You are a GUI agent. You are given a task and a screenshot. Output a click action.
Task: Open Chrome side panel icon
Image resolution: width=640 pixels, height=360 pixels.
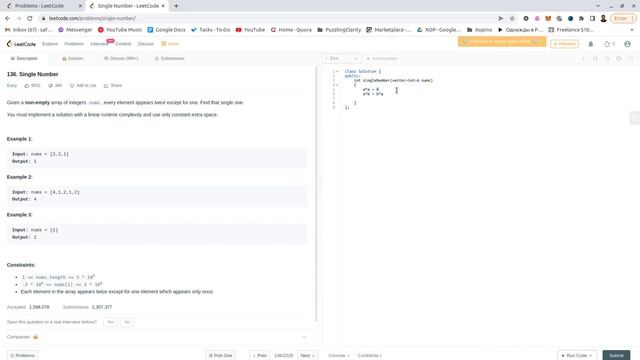(x=592, y=18)
